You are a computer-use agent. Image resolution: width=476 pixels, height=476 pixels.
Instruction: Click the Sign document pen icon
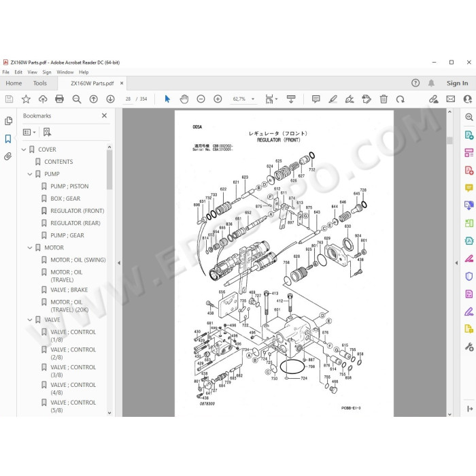[350, 99]
